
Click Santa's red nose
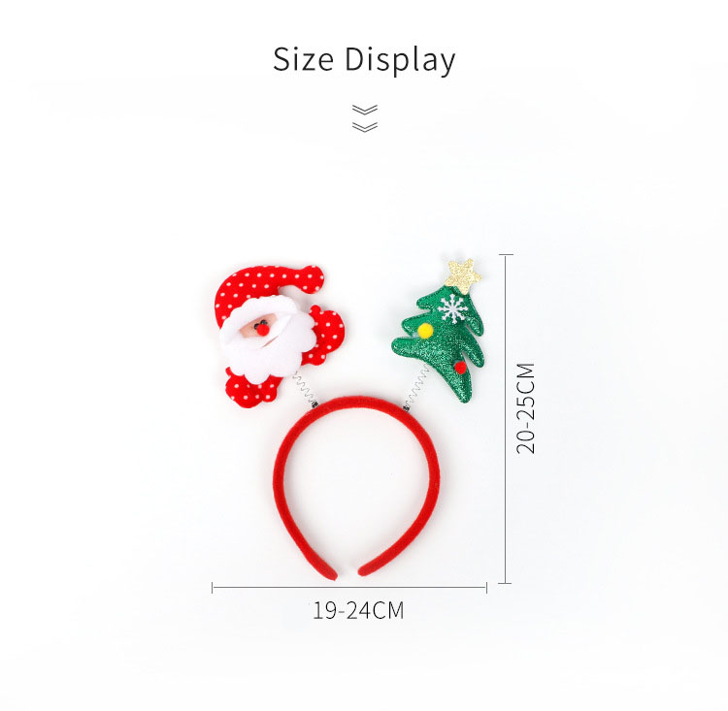(x=263, y=330)
